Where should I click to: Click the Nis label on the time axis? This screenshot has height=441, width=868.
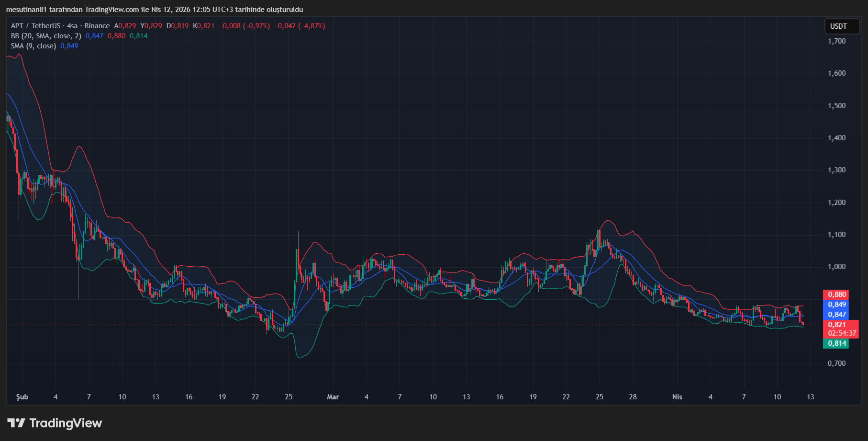click(677, 397)
